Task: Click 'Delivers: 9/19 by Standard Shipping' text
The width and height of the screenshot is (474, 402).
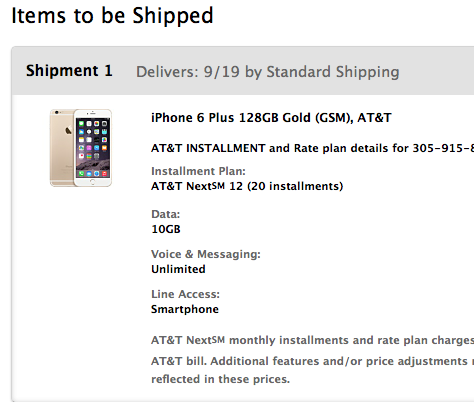Action: 268,72
